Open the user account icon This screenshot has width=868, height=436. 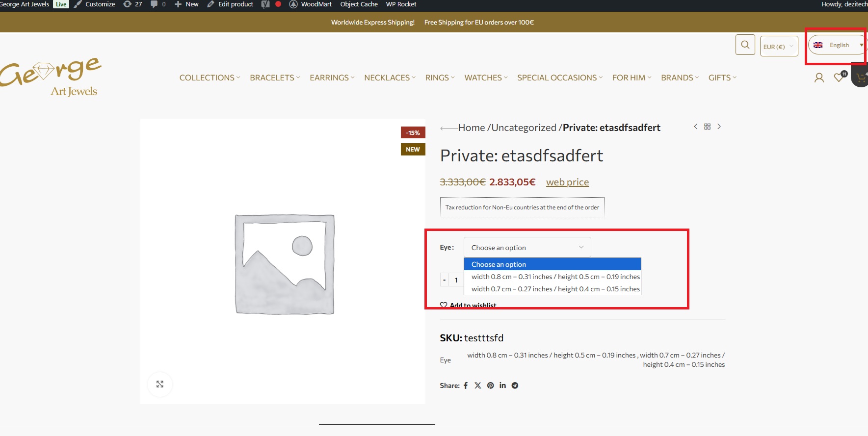(x=819, y=77)
